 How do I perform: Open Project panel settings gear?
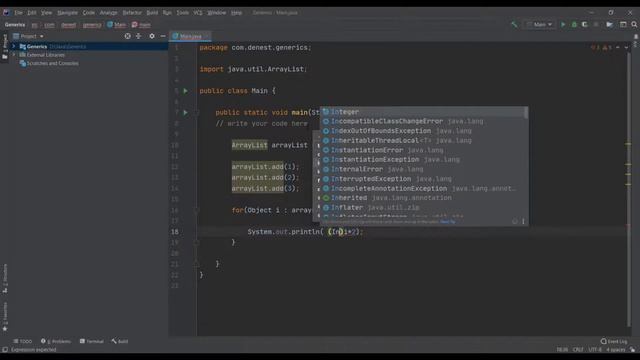pos(152,36)
